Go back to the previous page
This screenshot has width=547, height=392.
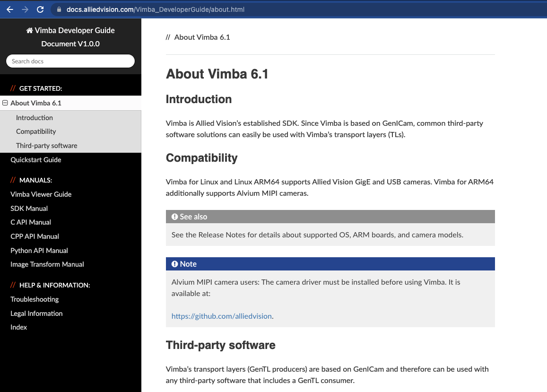pos(10,9)
